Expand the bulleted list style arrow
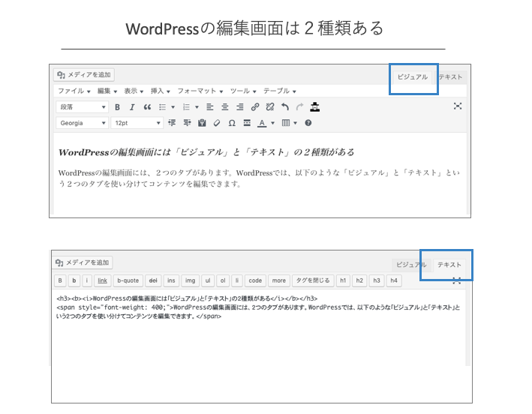This screenshot has height=414, width=532. 173,107
